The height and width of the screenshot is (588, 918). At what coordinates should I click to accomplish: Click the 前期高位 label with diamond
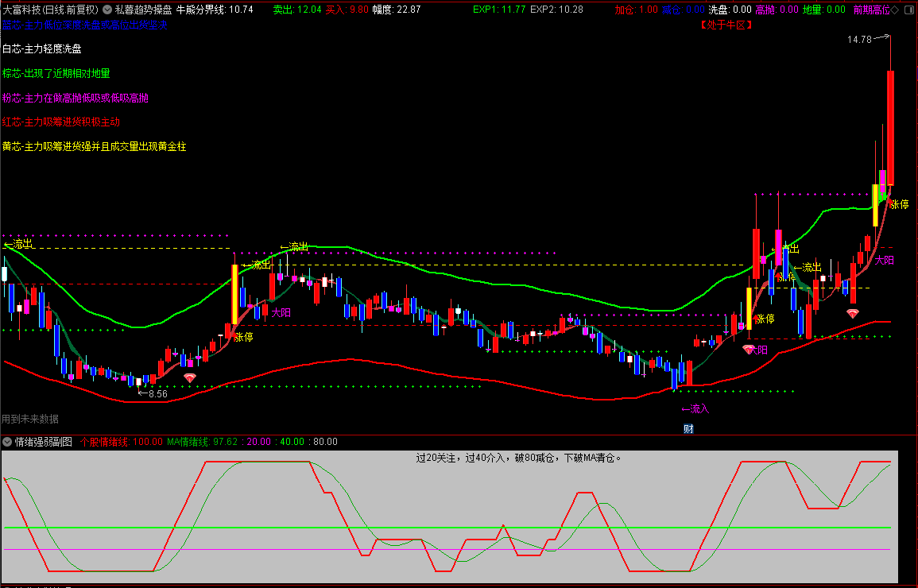876,10
